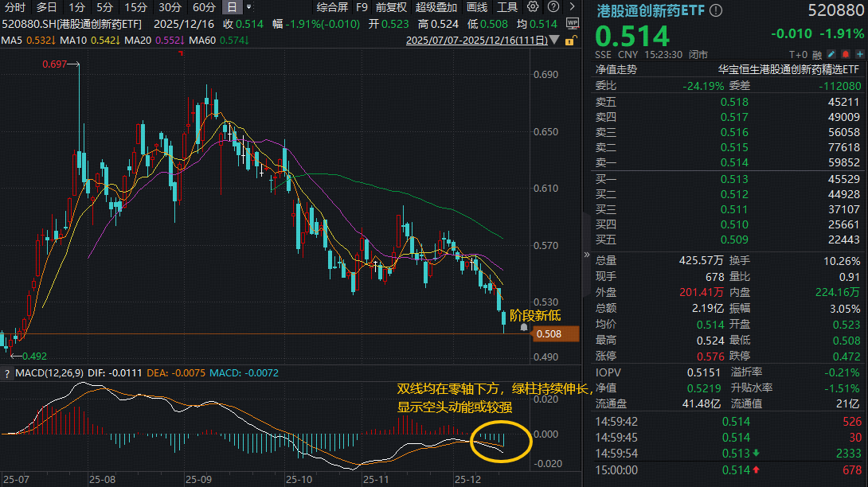Expand the period dropdown after 日 tab
This screenshot has width=868, height=487.
pyautogui.click(x=249, y=7)
